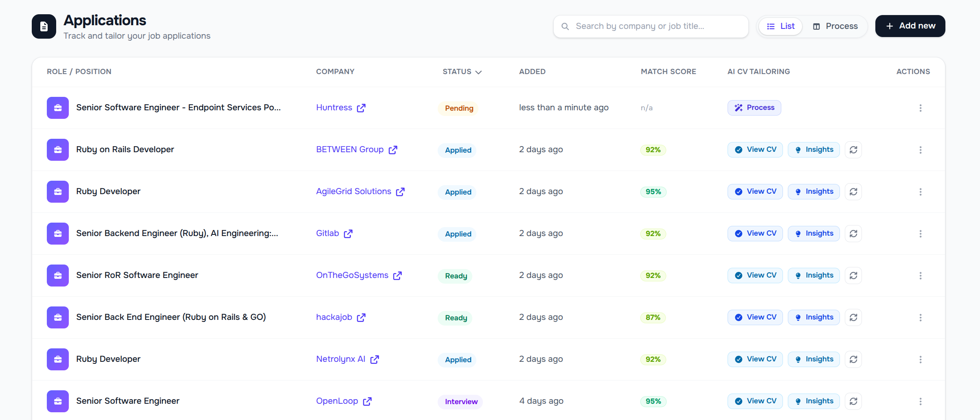Open OpenLoop external link icon
Viewport: 980px width, 420px height.
point(367,401)
